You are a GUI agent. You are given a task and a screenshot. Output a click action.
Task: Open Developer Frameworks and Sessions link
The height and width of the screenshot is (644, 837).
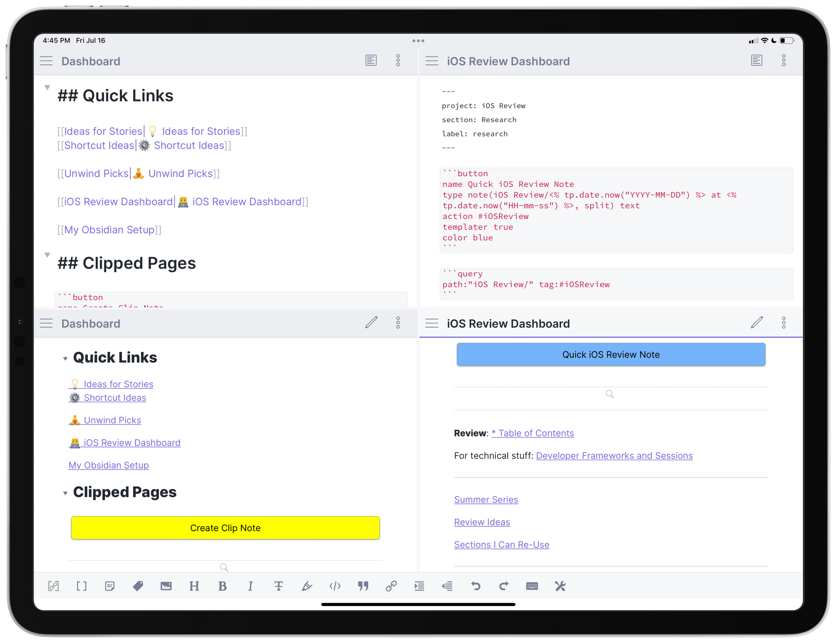(614, 456)
